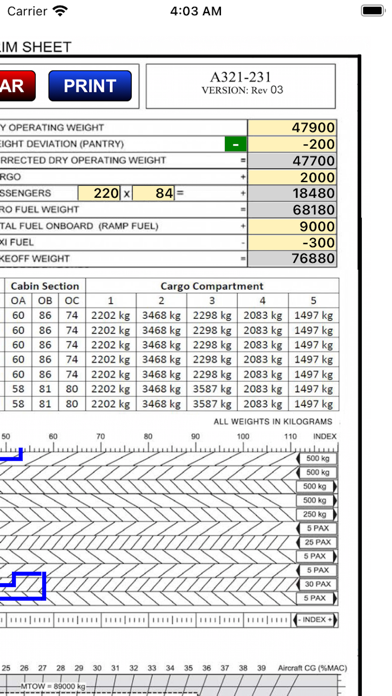This screenshot has height=696, width=392.
Task: Tap cargo compartment column header 5
Action: (x=313, y=301)
